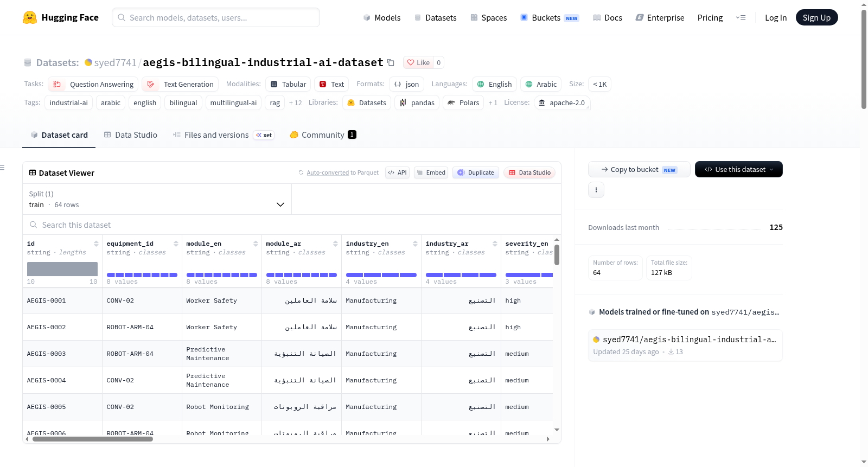Expand the +1 more libraries

click(x=493, y=103)
